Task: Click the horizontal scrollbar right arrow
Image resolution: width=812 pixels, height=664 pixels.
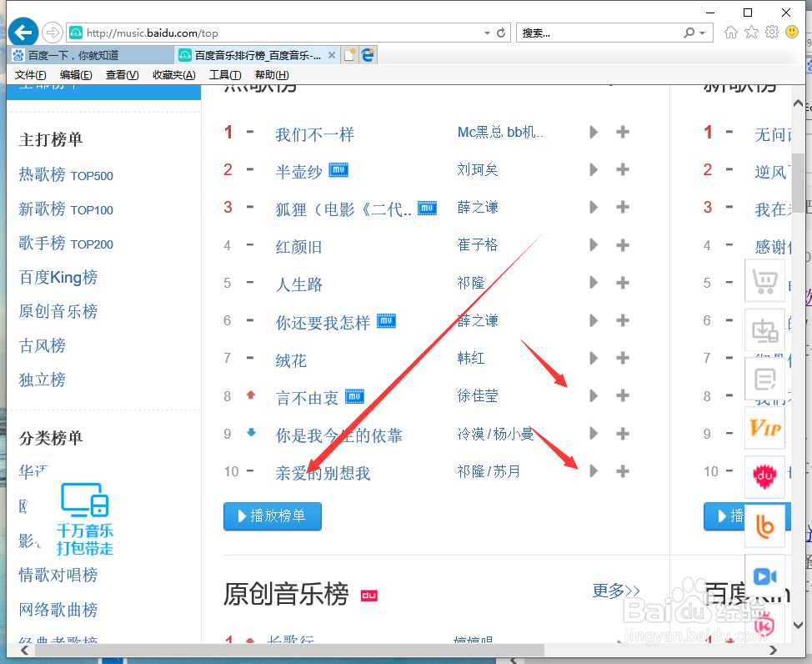Action: [773, 650]
